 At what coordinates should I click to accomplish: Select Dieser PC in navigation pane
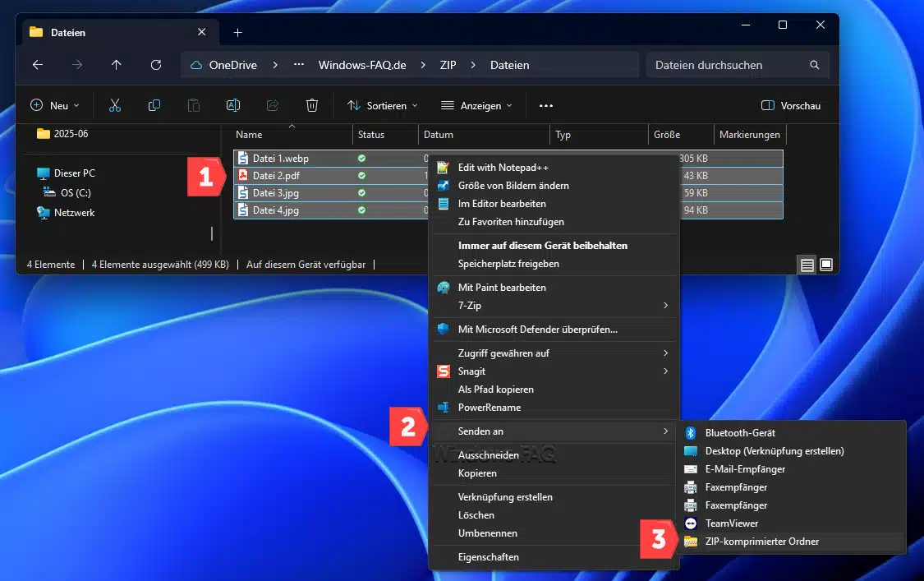tap(74, 173)
